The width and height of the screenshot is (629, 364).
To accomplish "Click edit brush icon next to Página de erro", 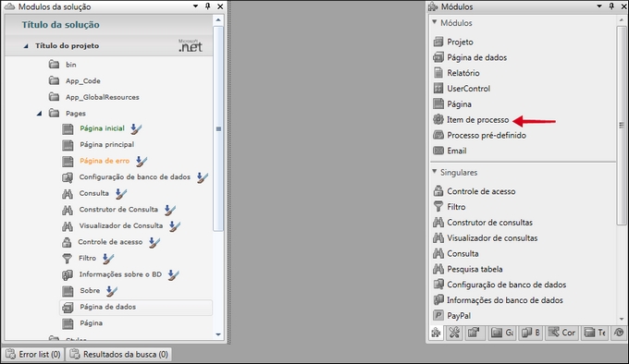I will click(142, 162).
